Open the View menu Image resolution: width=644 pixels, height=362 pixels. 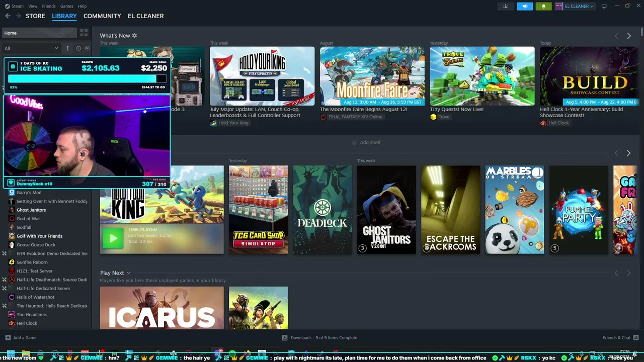(x=33, y=6)
